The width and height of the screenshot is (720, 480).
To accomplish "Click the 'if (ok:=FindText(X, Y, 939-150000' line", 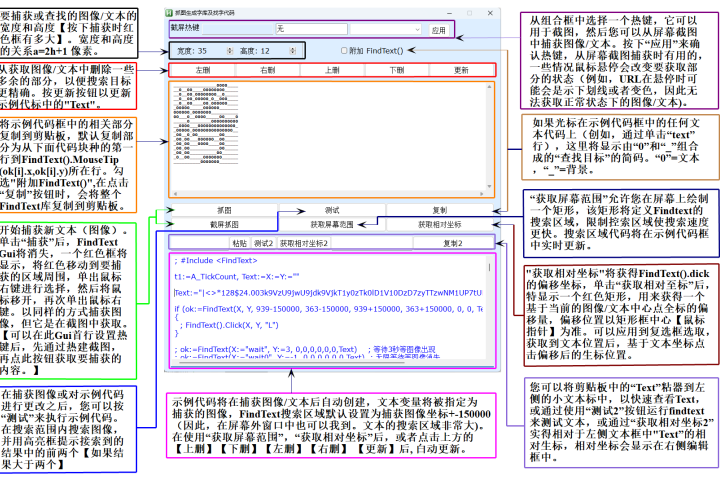I will pyautogui.click(x=328, y=309).
